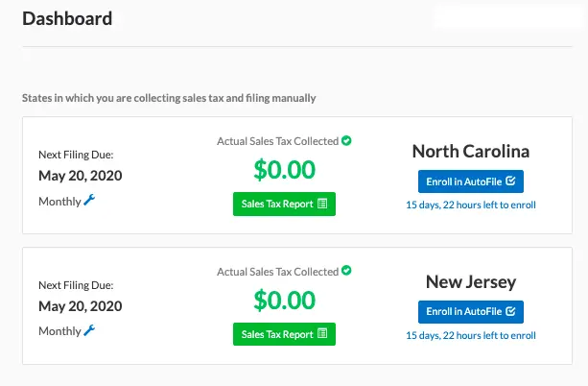The height and width of the screenshot is (386, 588).
Task: Select the New Jersey $0.00 collected amount
Action: click(x=284, y=301)
